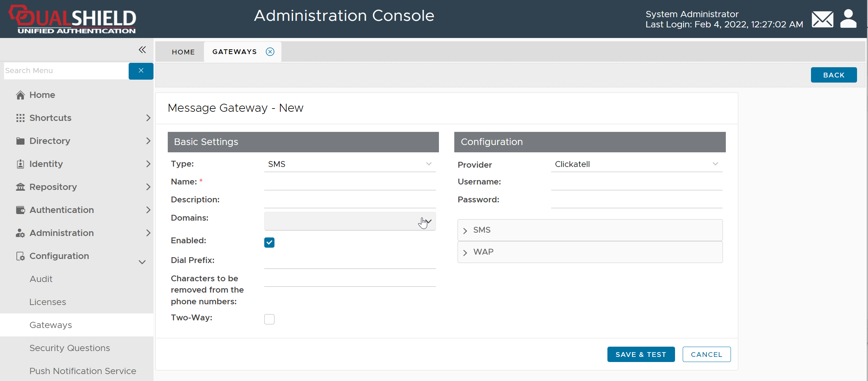Screen dimensions: 868x381
Task: Click the Repository bank icon
Action: coord(20,187)
